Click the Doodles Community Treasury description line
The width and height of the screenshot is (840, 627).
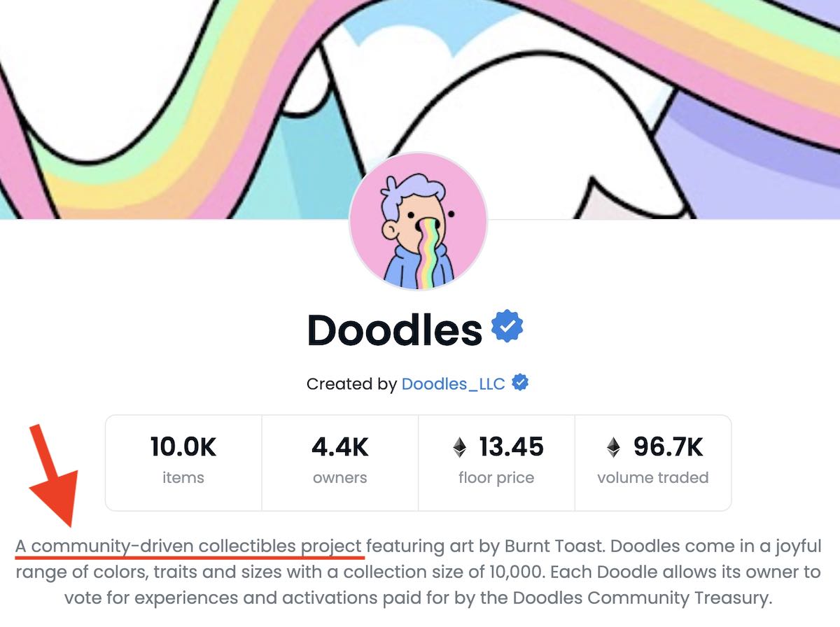(x=418, y=598)
